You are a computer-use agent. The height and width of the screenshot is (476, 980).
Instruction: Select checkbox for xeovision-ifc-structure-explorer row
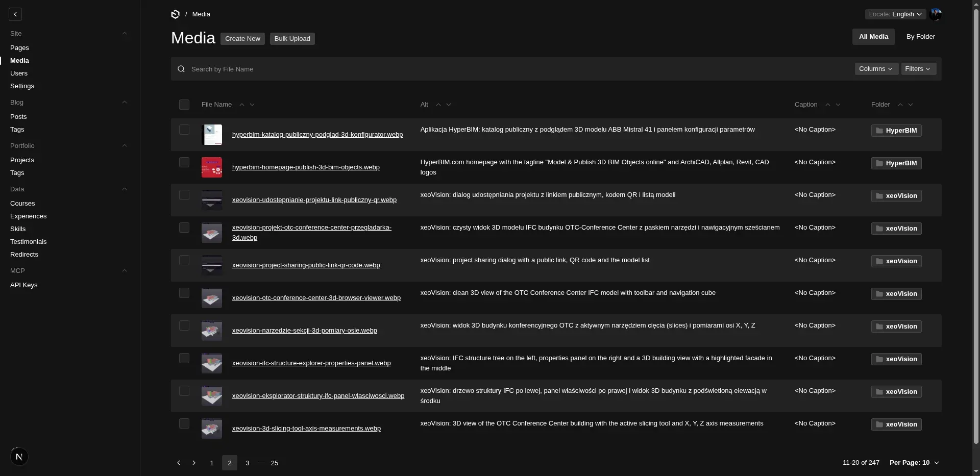184,358
